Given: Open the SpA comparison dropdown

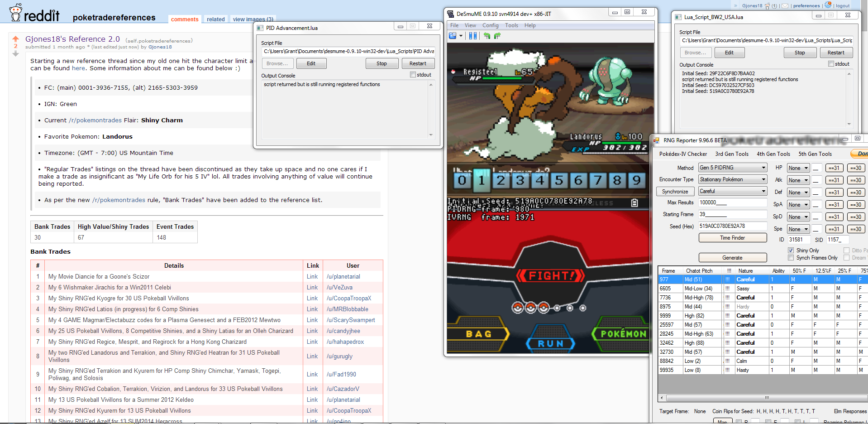Looking at the screenshot, I should 798,205.
